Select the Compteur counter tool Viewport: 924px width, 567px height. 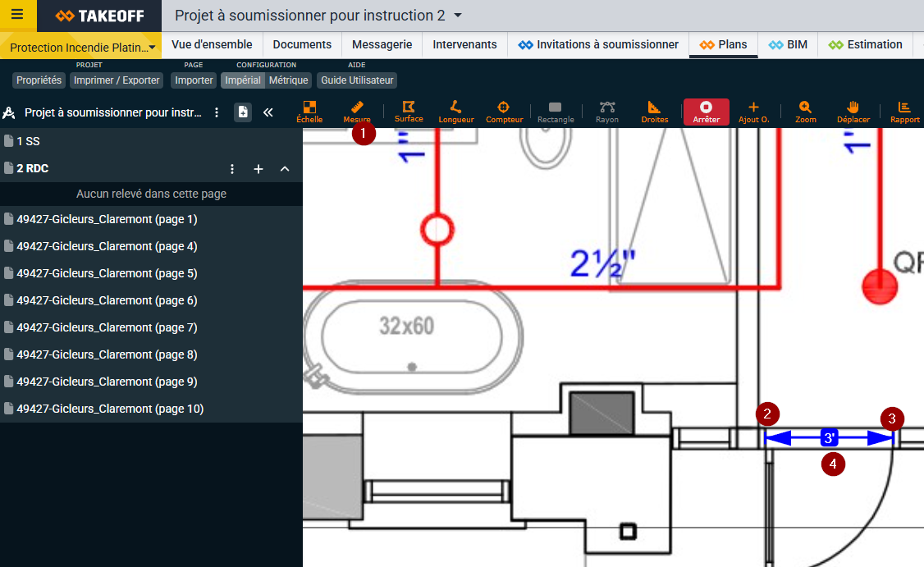coord(504,112)
